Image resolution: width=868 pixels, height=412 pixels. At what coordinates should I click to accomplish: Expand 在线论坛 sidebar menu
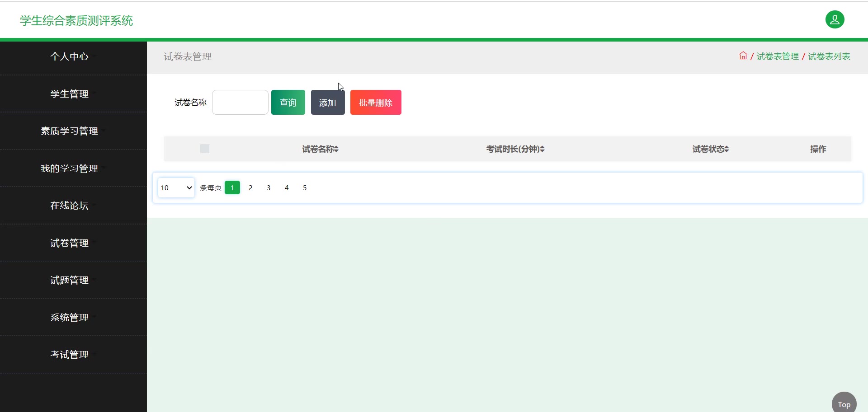73,206
